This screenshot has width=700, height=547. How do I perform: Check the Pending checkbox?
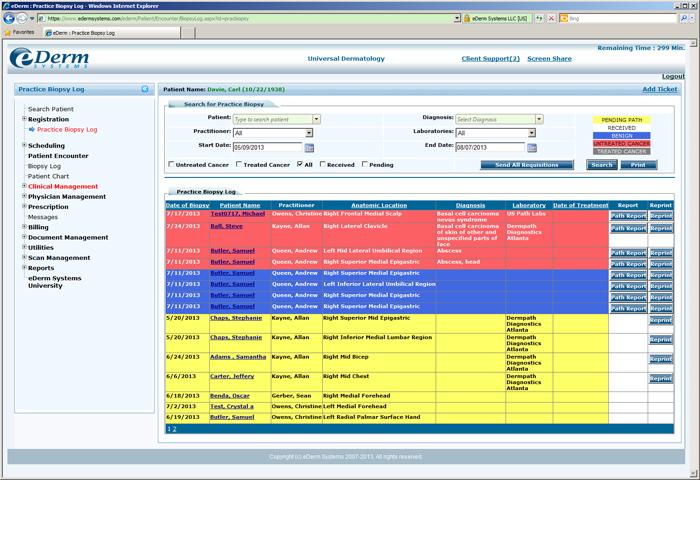(x=365, y=164)
